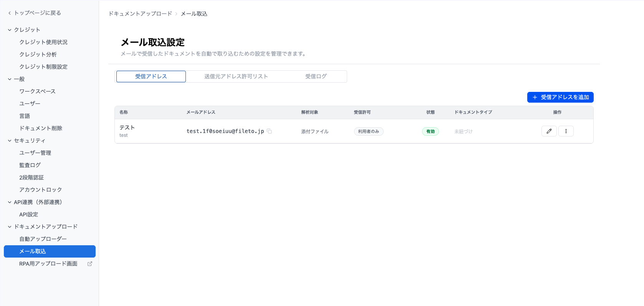Click the テスト name cell
644x306 pixels.
tap(127, 128)
